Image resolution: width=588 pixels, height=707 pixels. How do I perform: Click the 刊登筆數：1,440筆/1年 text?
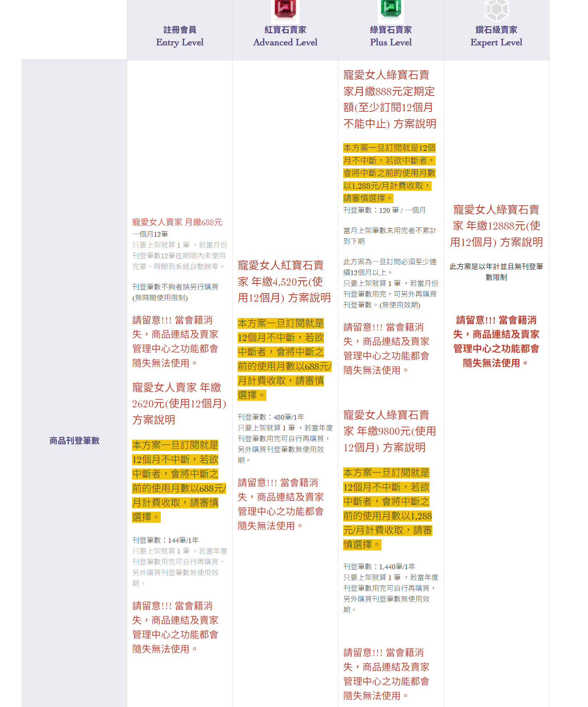[x=379, y=567]
